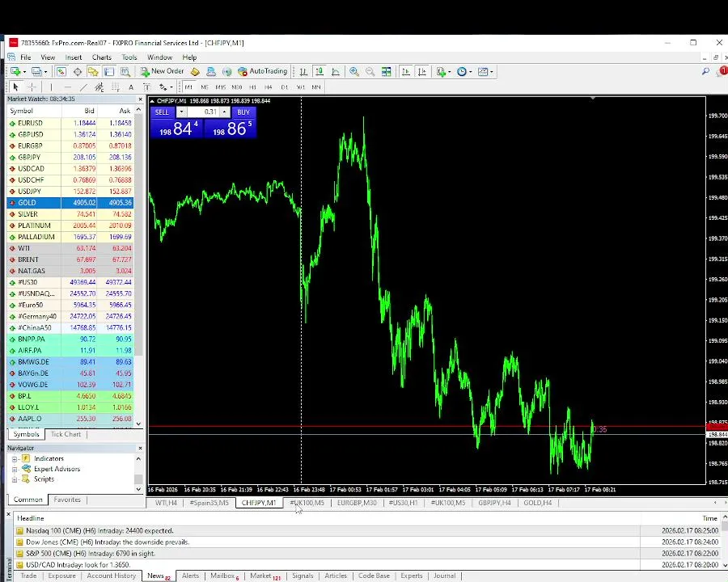Screen dimensions: 728x582
Task: Open the GOLD,H4 chart tab
Action: 538,503
